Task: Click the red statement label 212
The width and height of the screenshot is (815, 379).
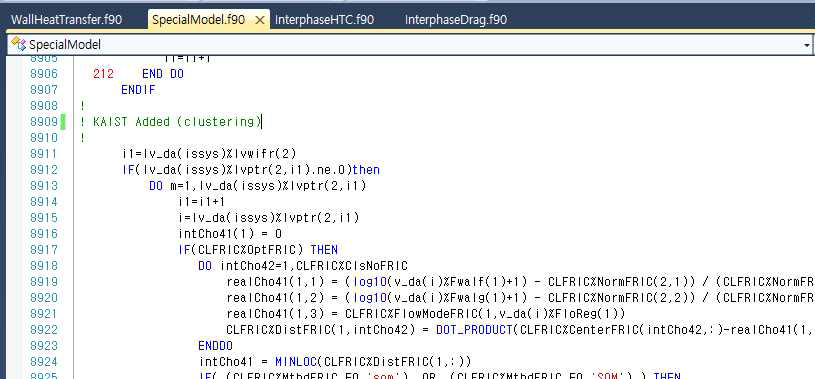Action: (103, 74)
